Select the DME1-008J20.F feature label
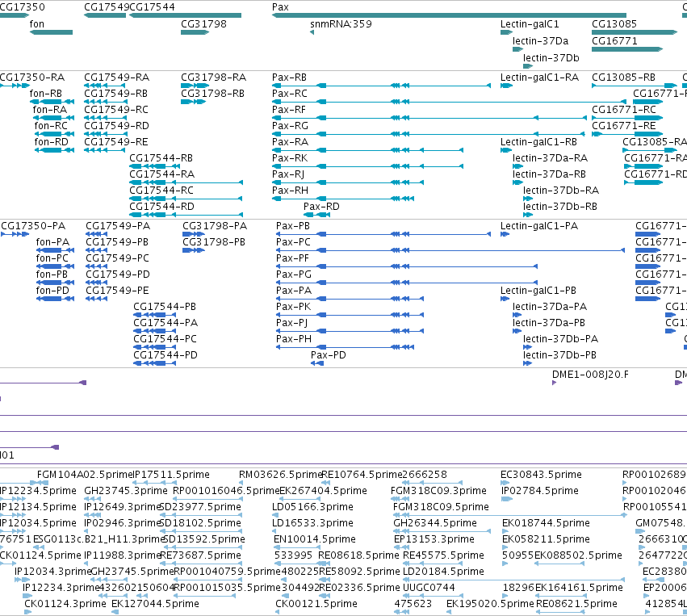This screenshot has width=687, height=616. point(590,375)
